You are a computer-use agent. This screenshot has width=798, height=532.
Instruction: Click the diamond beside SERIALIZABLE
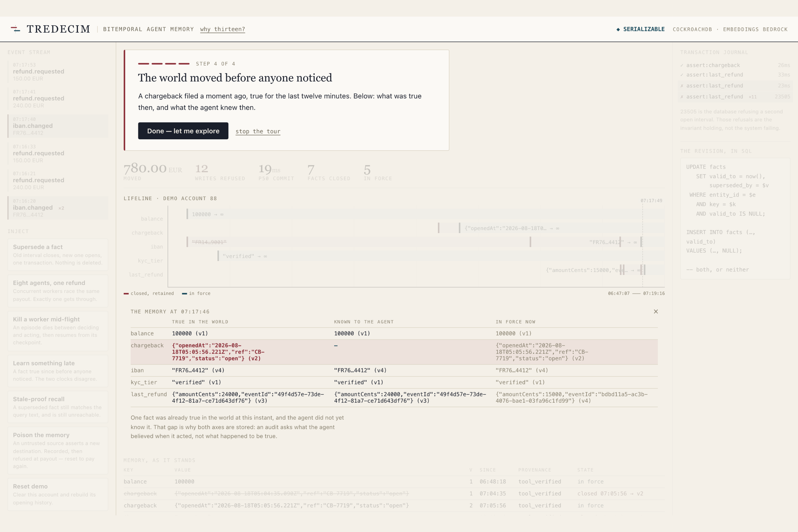[618, 30]
